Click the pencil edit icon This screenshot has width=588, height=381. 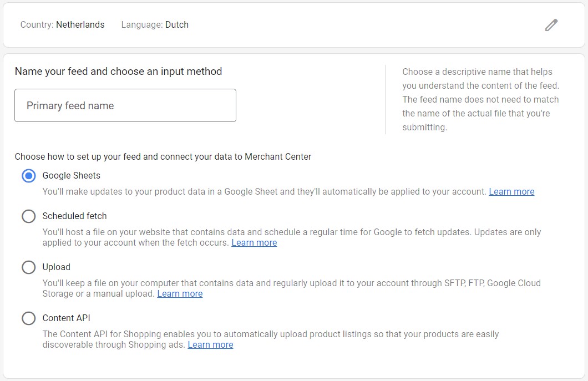coord(551,25)
